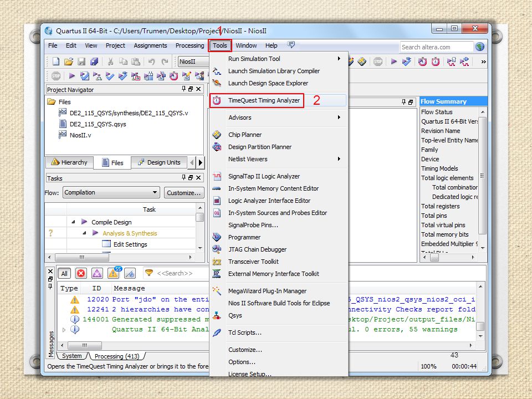Create a new file from the toolbar
Viewport: 532px width, 399px height.
55,62
